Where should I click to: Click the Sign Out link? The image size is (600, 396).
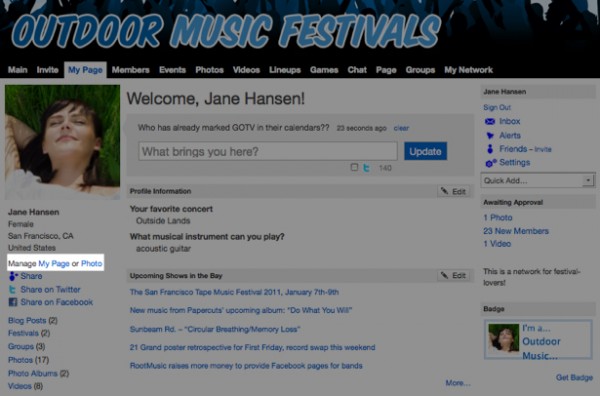tap(497, 108)
